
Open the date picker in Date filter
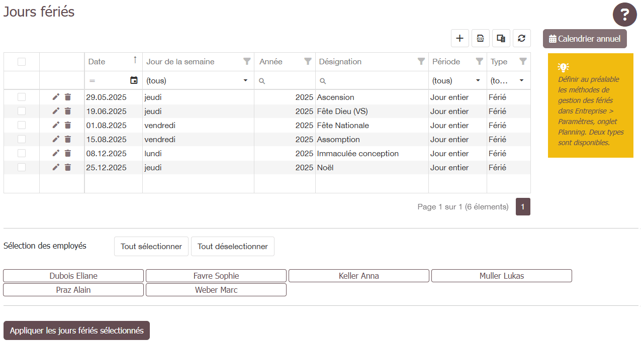coord(134,80)
